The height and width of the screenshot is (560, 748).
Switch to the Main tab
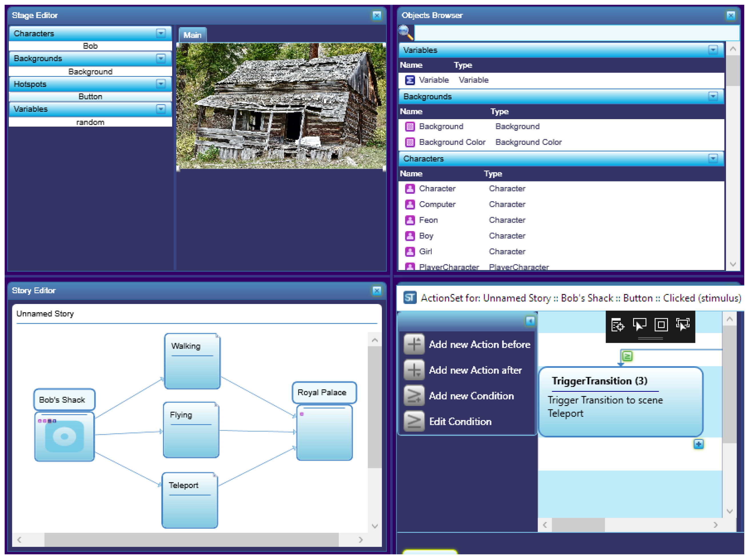coord(192,35)
